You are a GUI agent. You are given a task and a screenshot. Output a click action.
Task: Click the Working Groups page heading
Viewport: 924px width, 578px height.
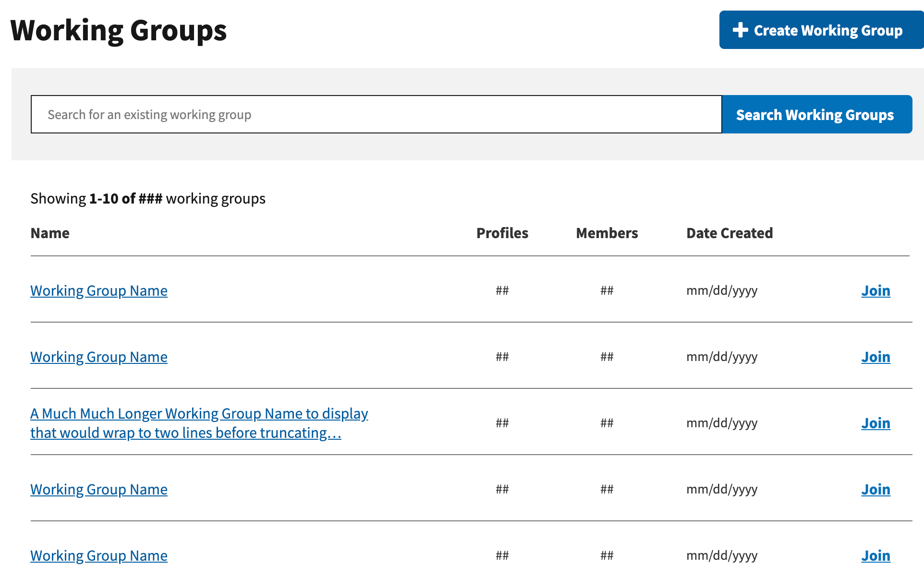pos(119,30)
